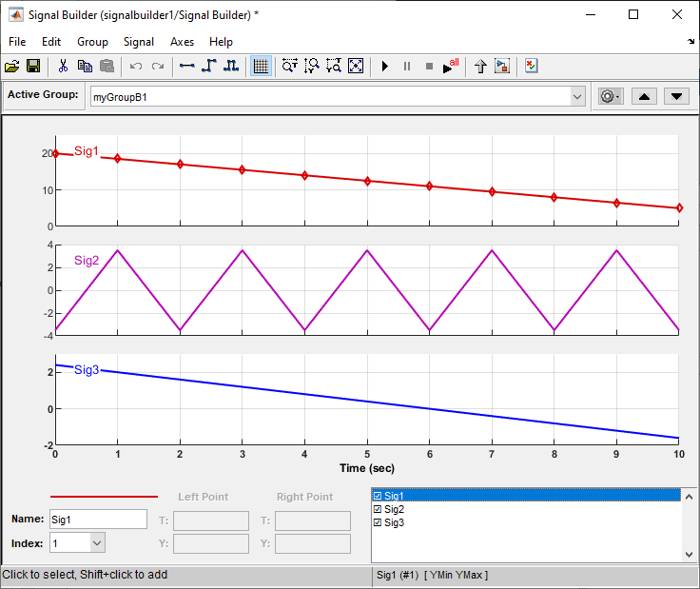Start simulation with play button

pos(385,67)
